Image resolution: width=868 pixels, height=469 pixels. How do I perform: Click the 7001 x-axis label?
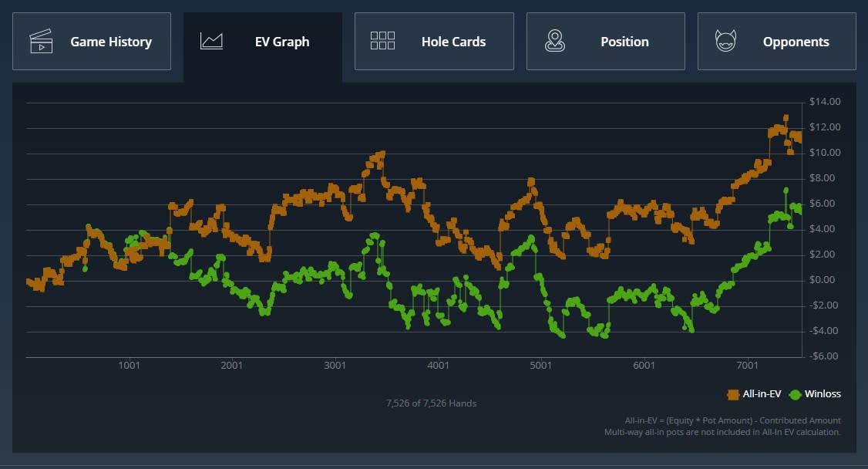click(747, 365)
